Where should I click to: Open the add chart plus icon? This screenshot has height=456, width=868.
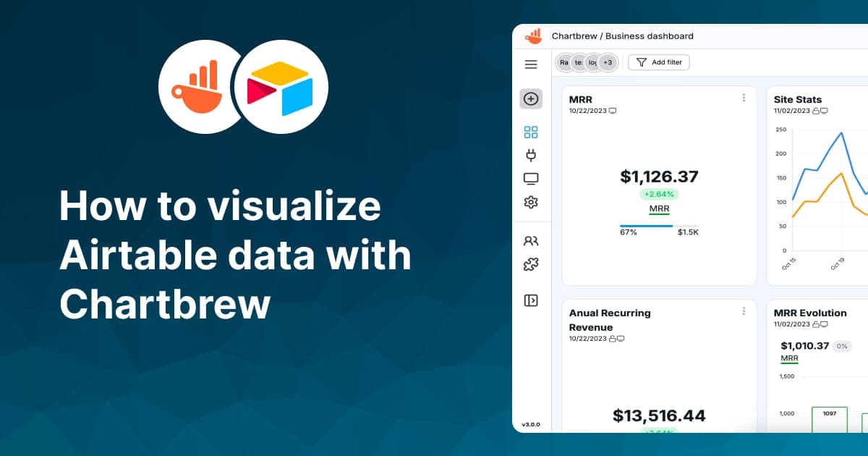[x=531, y=98]
